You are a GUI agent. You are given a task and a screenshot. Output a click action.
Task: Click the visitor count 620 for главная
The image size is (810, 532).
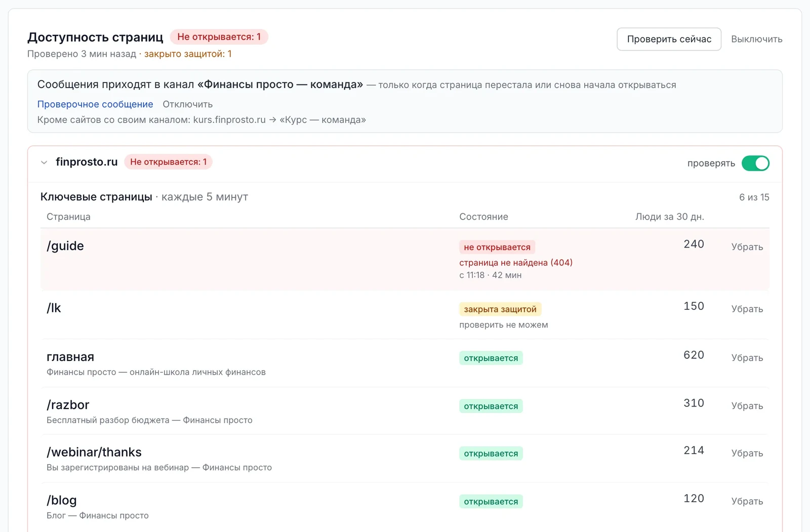click(694, 355)
